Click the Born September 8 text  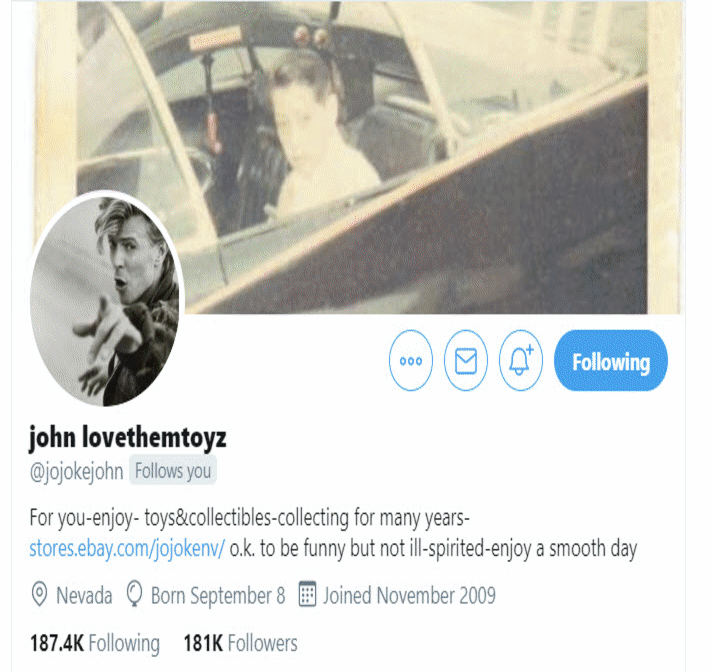point(218,595)
